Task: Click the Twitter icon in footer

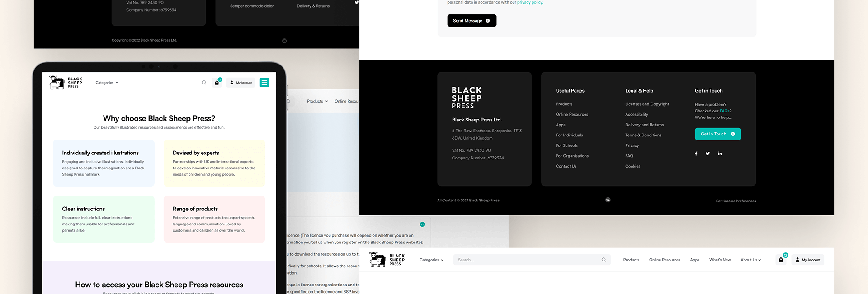Action: [x=708, y=154]
